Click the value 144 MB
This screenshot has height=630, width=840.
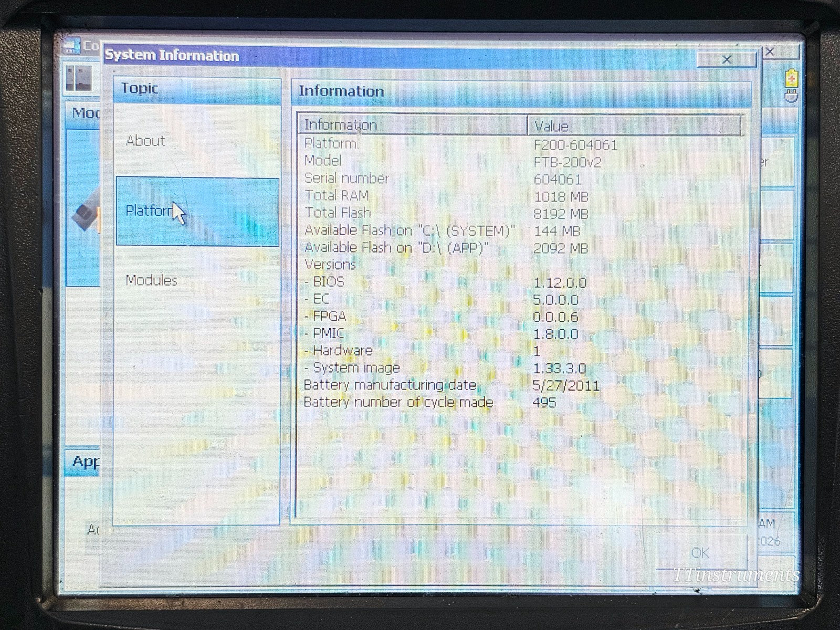556,231
